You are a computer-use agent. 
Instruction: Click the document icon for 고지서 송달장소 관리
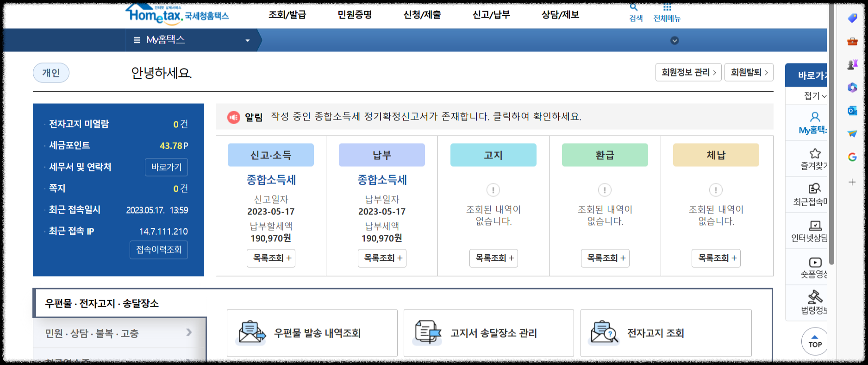428,333
